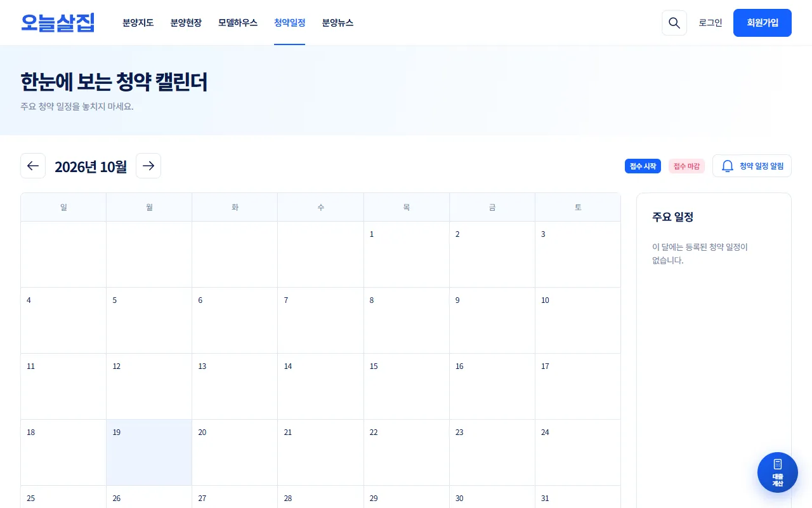812x508 pixels.
Task: Click the 접수 마감 legend badge
Action: coord(686,166)
